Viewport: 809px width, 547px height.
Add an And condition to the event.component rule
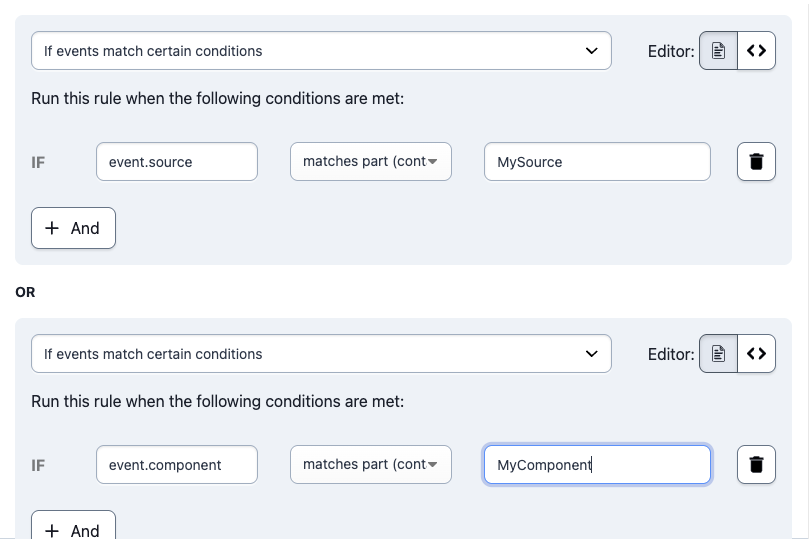73,526
